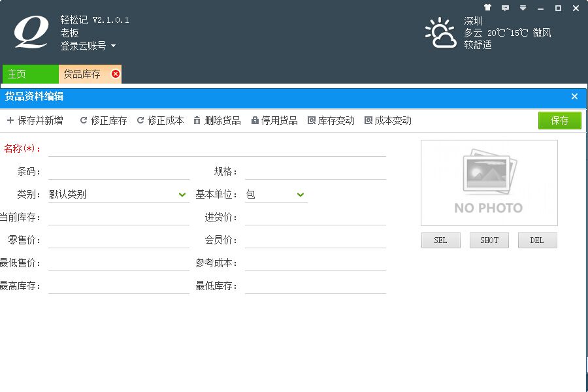Click the 轻松记 Q logo
The image size is (588, 392).
click(x=31, y=32)
